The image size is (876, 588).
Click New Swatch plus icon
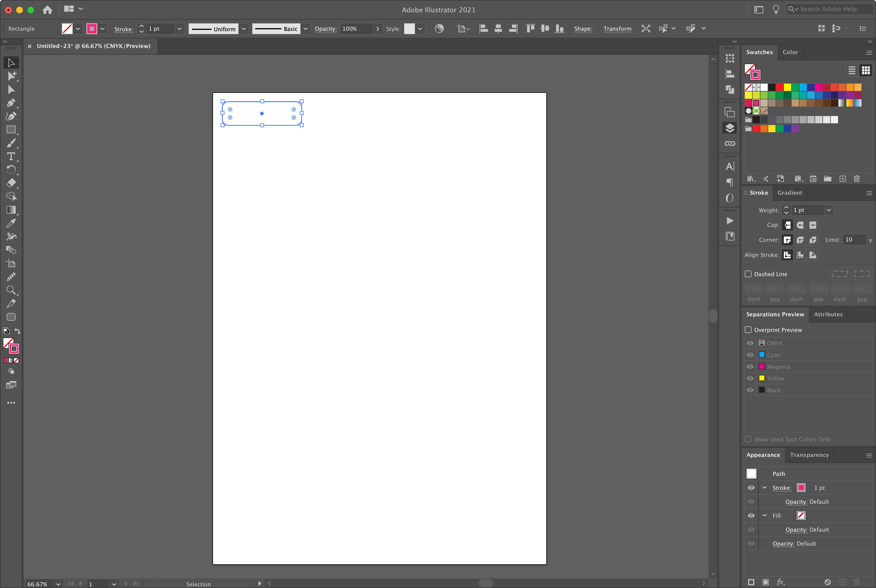point(843,179)
